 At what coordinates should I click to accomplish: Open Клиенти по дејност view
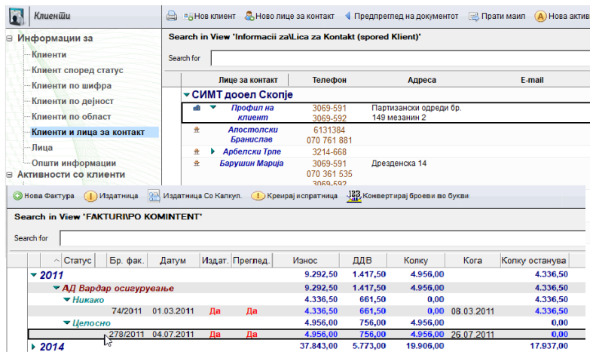click(72, 101)
